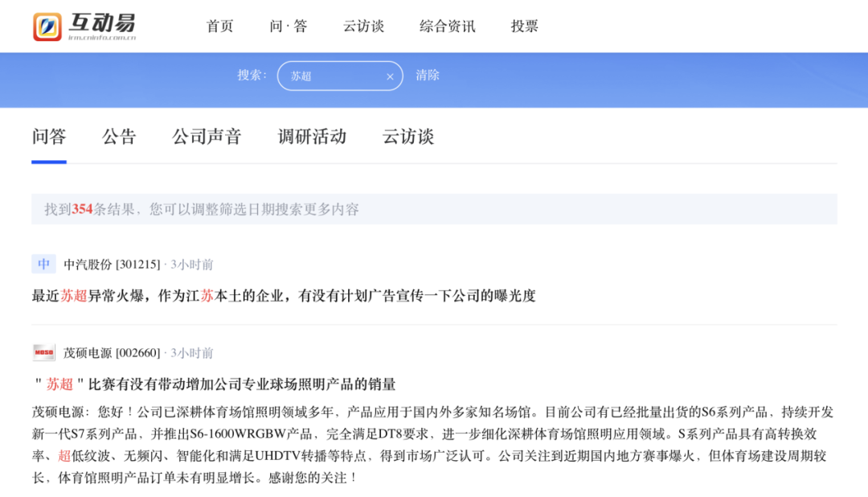Screen dimensions: 868x497
Task: Go to 问·答 in top navigation
Action: click(x=288, y=26)
